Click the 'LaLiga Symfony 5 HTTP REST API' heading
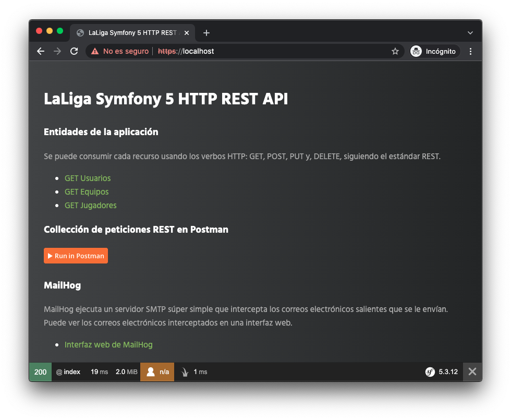The image size is (511, 420). [x=166, y=99]
